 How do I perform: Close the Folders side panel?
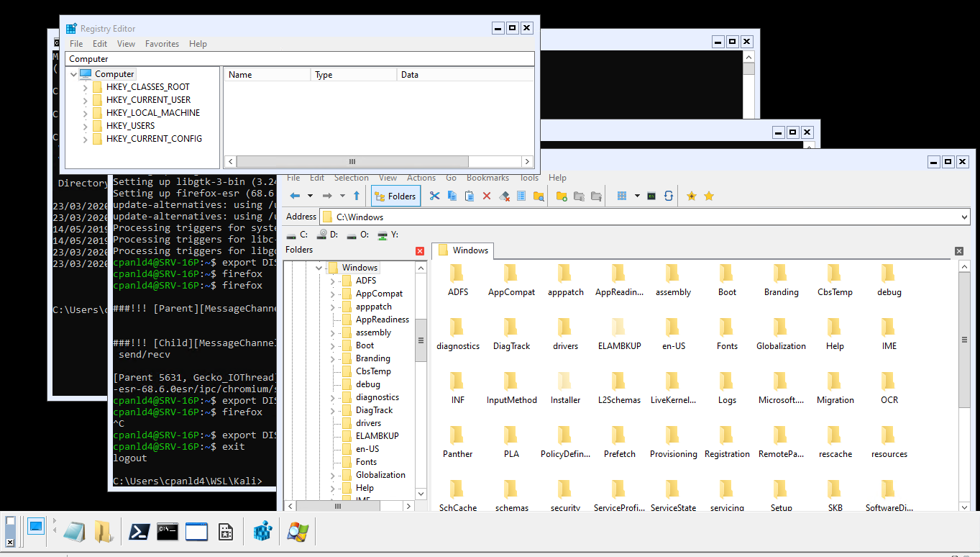420,250
